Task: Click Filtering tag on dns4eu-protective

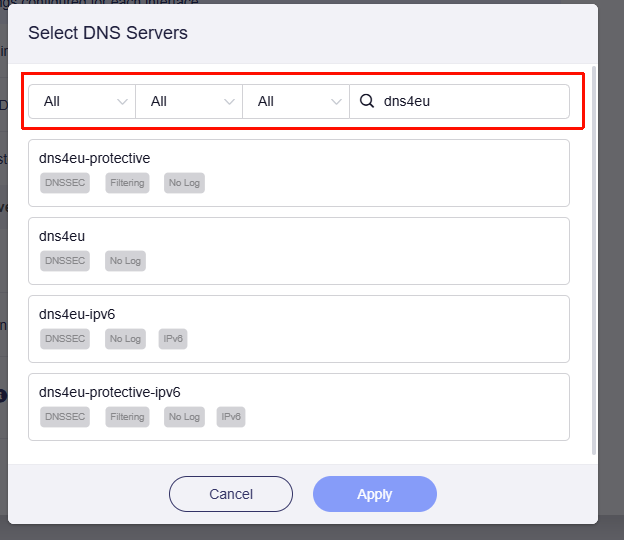Action: [127, 183]
